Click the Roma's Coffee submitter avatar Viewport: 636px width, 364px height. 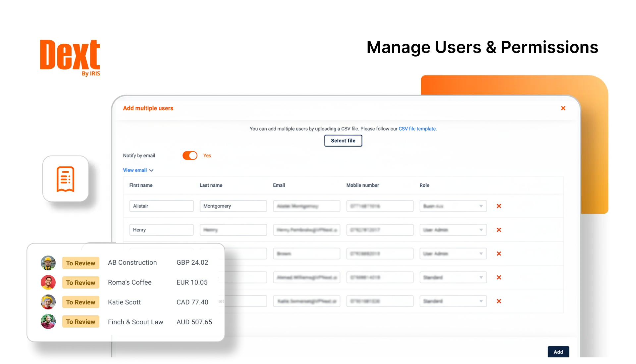(x=48, y=283)
